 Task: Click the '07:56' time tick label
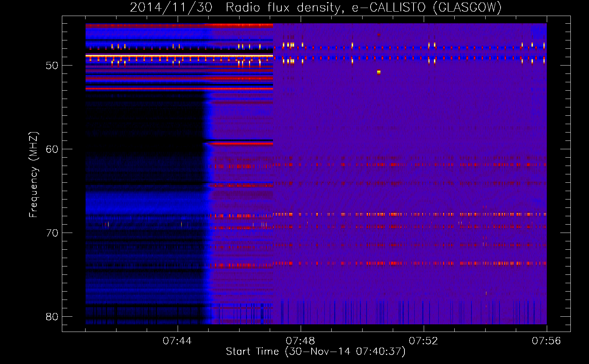click(546, 341)
